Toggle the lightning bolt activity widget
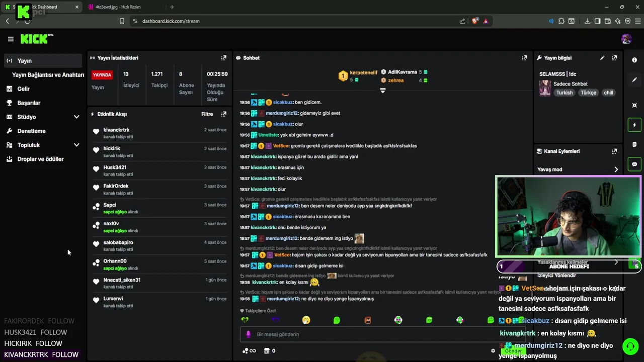The width and height of the screenshot is (644, 362). tap(634, 125)
